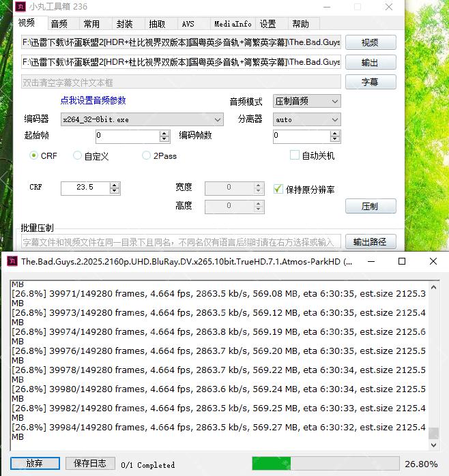Click the video input path field
This screenshot has height=476, width=449.
click(x=181, y=42)
